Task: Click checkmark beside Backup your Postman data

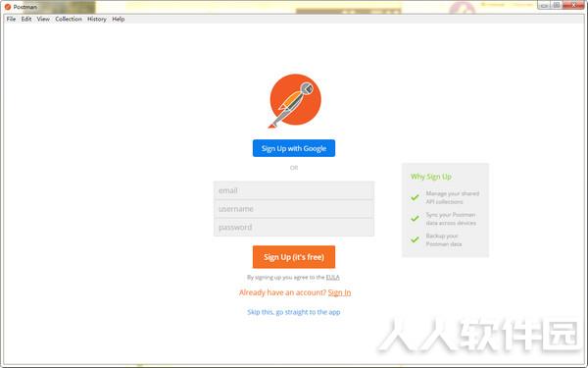Action: [415, 239]
